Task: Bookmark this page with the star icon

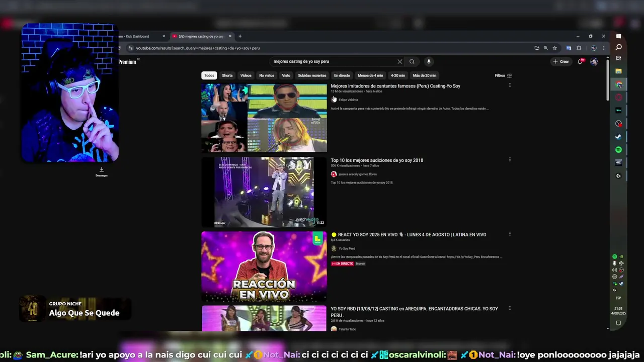Action: [x=554, y=48]
